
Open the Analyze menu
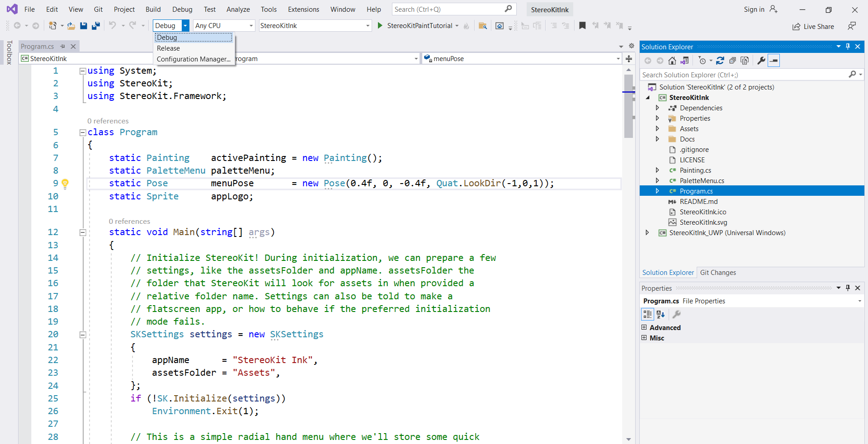(x=238, y=9)
